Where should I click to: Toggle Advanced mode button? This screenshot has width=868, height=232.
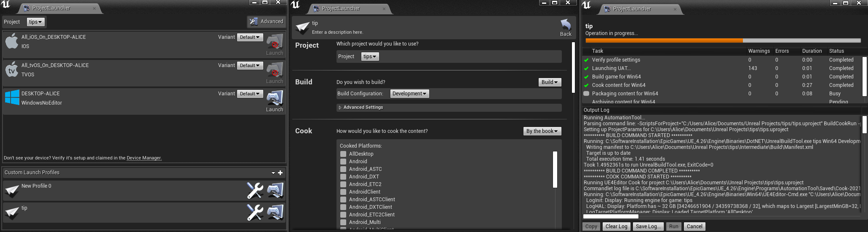coord(266,22)
